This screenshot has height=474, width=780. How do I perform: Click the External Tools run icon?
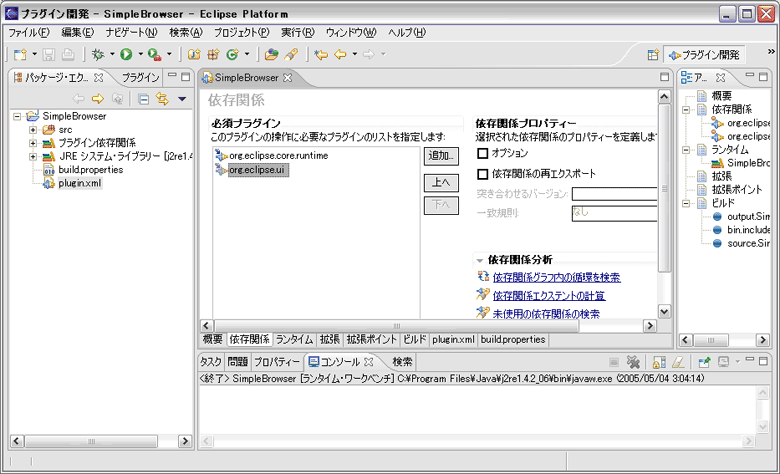(x=154, y=54)
